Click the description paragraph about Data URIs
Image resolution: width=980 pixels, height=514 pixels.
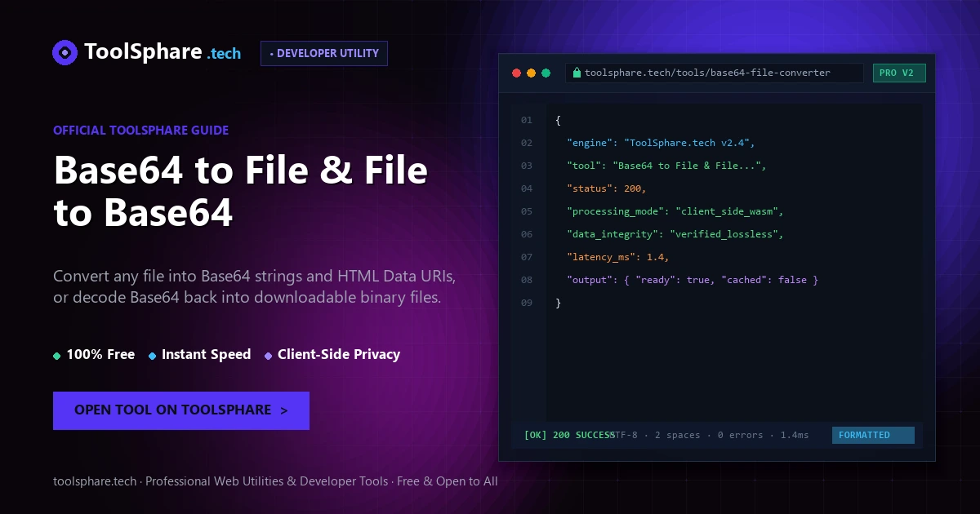click(254, 286)
